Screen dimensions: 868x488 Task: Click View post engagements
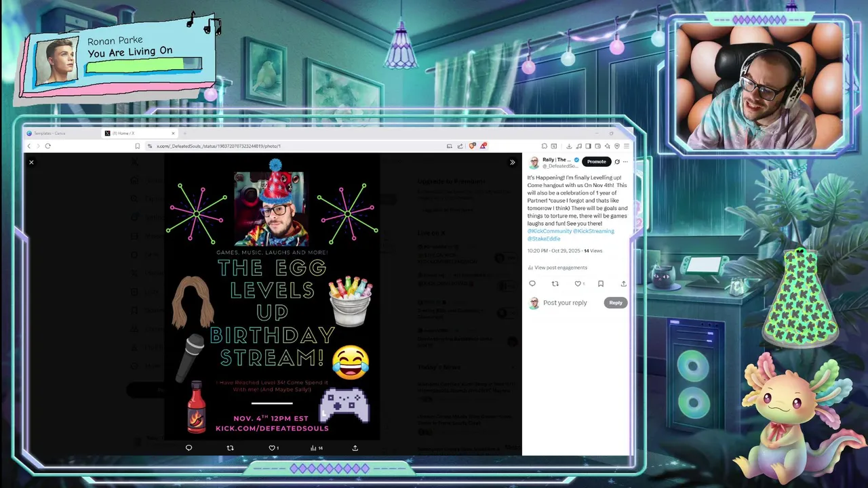tap(557, 268)
